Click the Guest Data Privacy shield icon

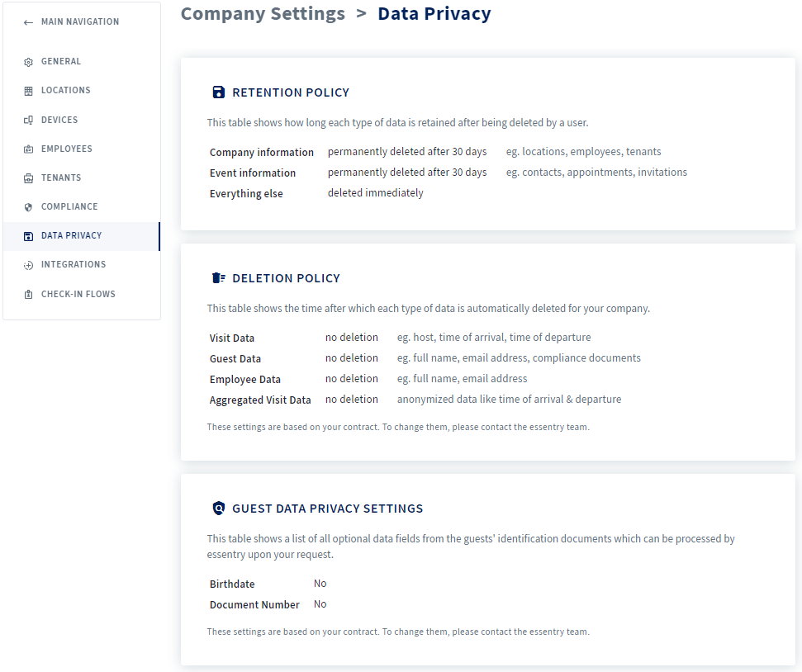coord(218,508)
